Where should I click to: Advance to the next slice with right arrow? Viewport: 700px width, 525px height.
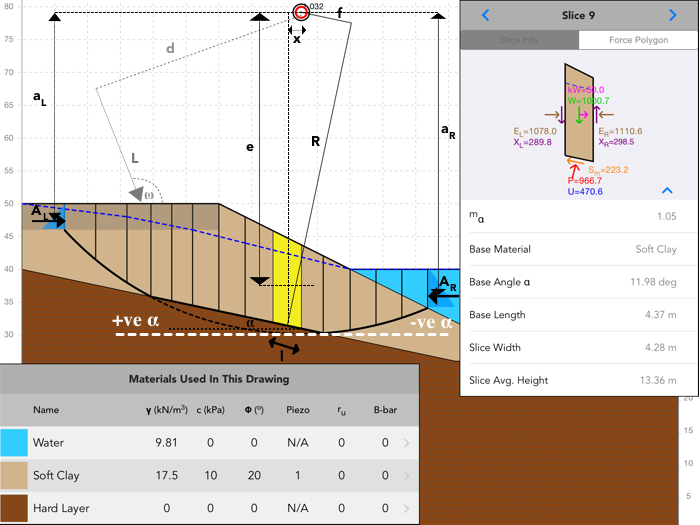coord(672,15)
